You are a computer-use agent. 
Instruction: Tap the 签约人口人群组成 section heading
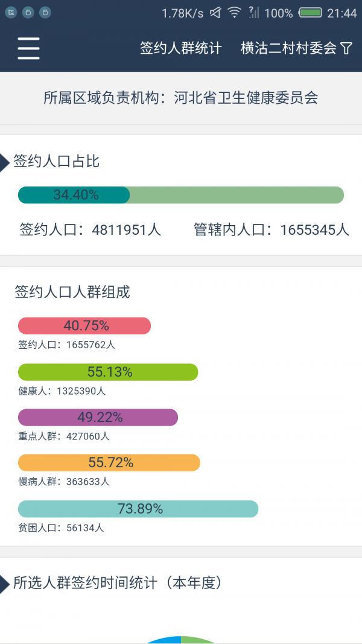pyautogui.click(x=72, y=292)
